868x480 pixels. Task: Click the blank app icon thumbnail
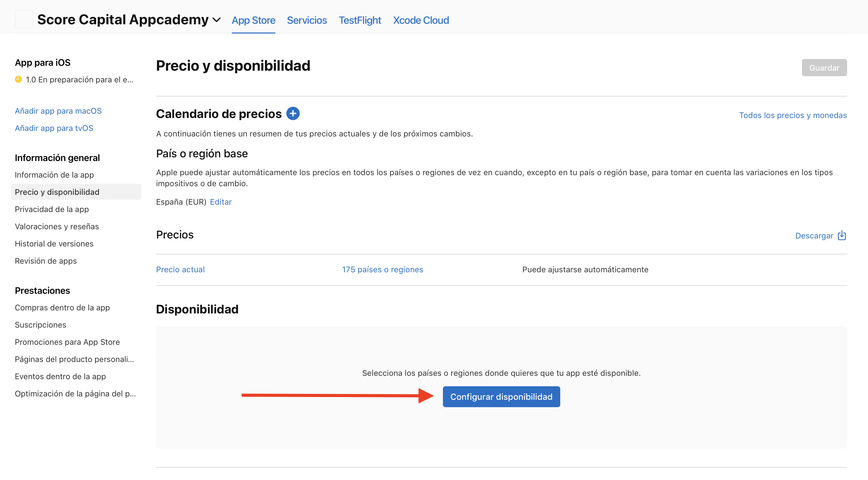pyautogui.click(x=24, y=19)
